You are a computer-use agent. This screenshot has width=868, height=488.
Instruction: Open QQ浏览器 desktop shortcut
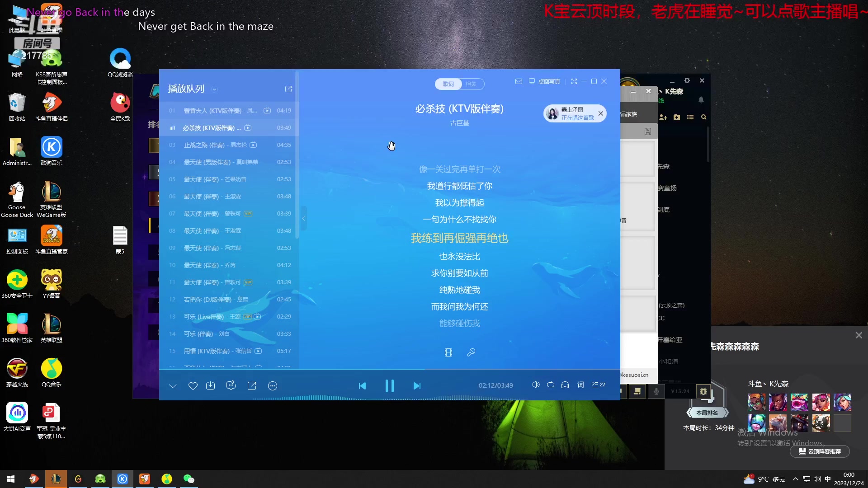[x=120, y=63]
